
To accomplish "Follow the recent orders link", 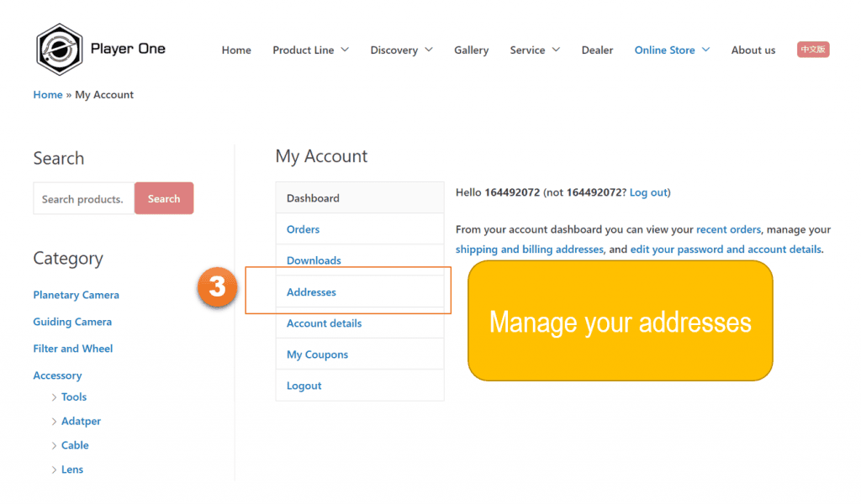I will click(x=728, y=229).
